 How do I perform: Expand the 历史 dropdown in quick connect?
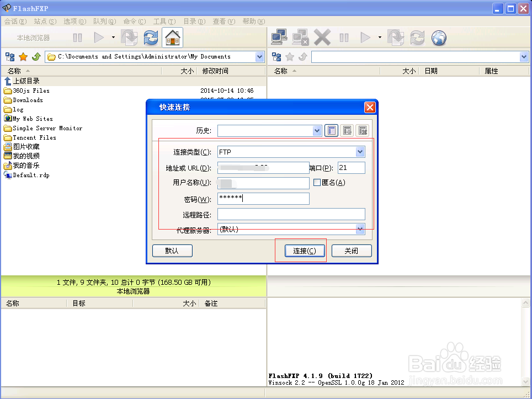pos(317,131)
